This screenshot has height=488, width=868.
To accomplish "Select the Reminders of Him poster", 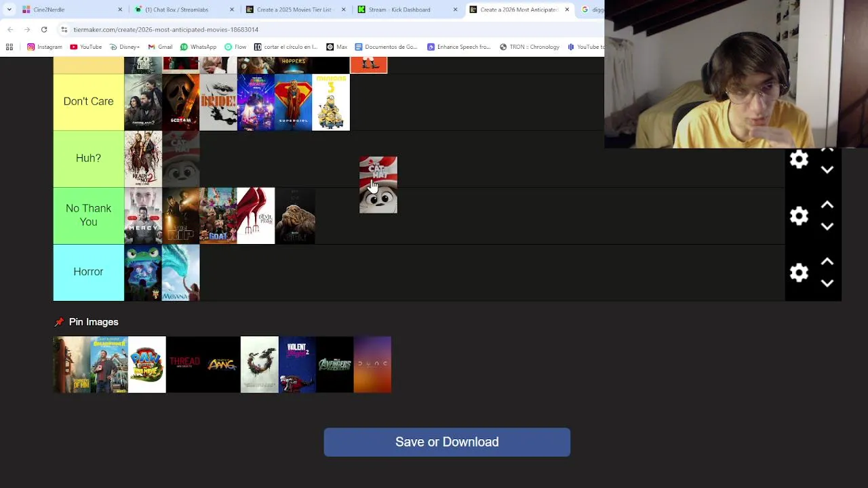I will click(x=72, y=365).
